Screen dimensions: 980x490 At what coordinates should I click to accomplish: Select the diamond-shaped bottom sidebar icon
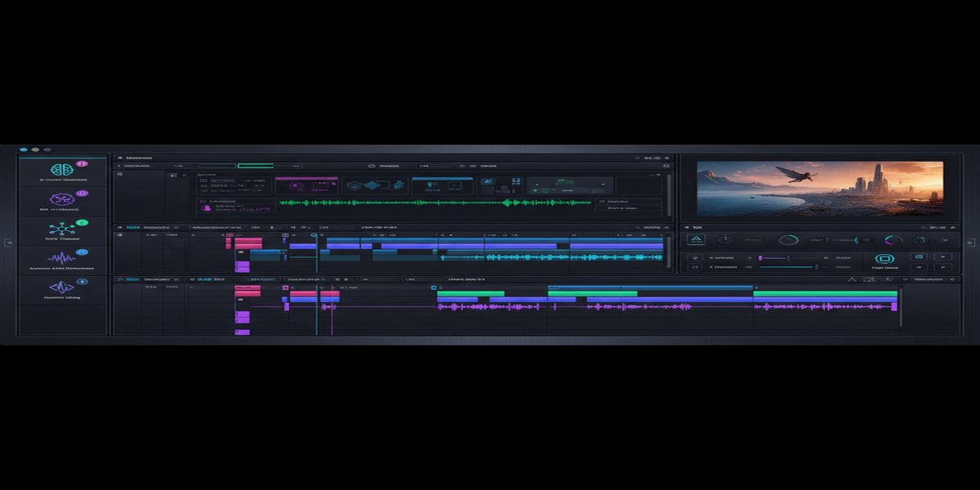tap(62, 288)
